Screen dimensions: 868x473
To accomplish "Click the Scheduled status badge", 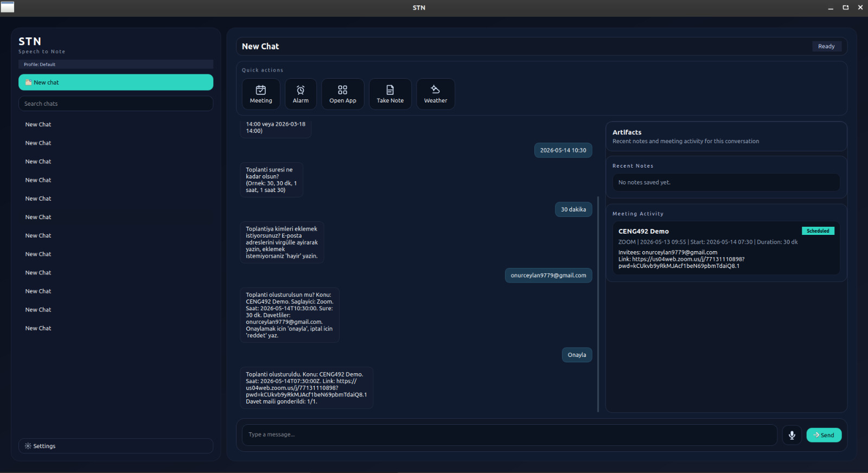I will pyautogui.click(x=818, y=231).
